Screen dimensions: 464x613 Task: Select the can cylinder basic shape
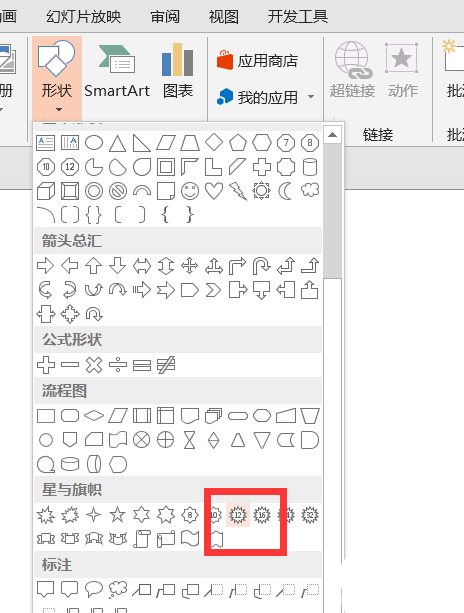click(x=310, y=167)
